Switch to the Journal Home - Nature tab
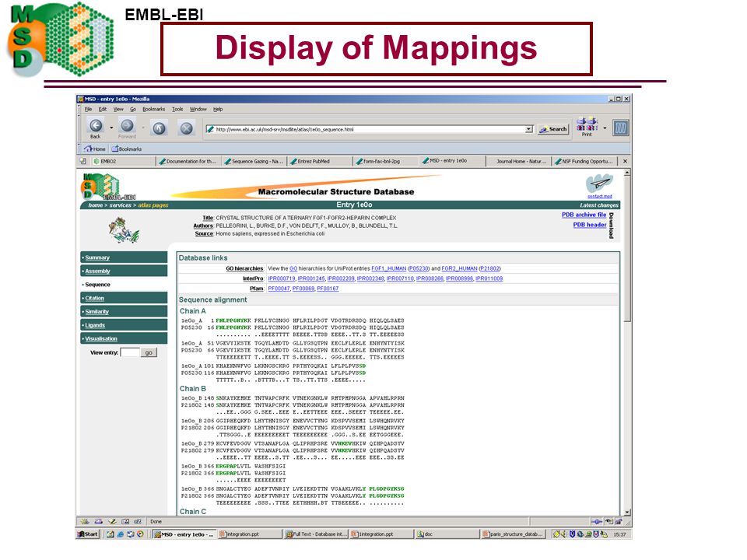Image resolution: width=747 pixels, height=560 pixels. [x=518, y=162]
